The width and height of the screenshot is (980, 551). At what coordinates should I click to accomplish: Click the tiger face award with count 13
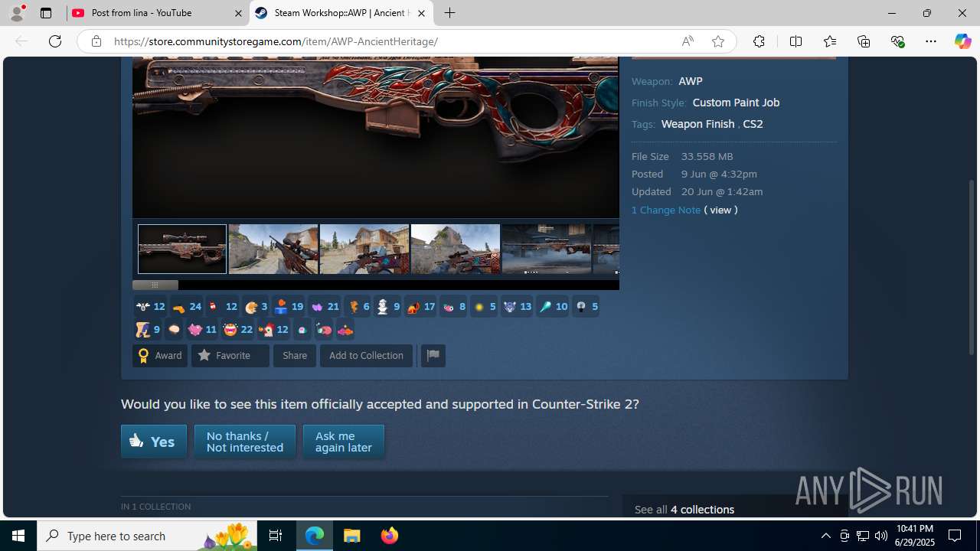tap(517, 307)
